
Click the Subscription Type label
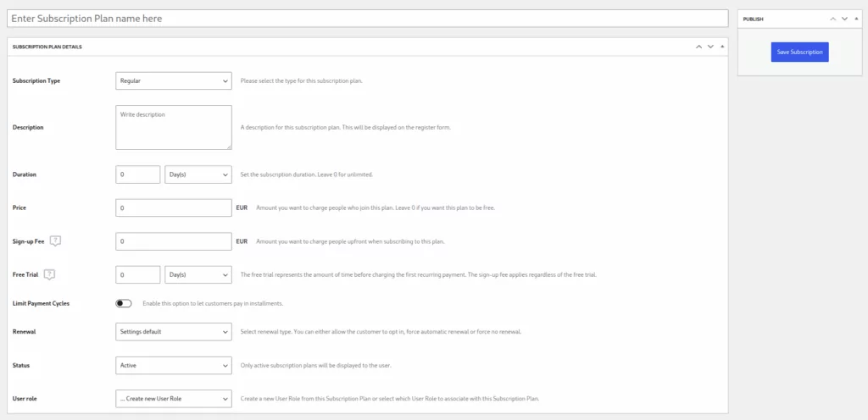point(36,80)
